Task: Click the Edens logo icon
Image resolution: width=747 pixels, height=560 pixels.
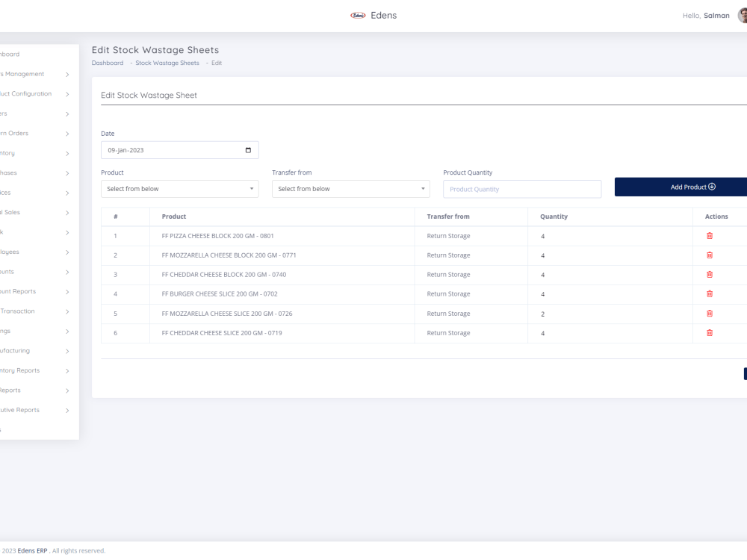Action: pyautogui.click(x=358, y=15)
